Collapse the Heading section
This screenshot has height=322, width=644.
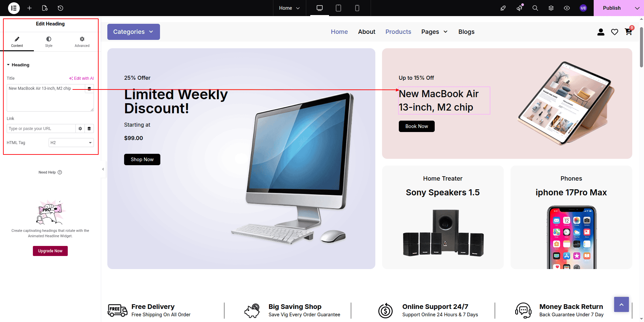click(x=18, y=65)
